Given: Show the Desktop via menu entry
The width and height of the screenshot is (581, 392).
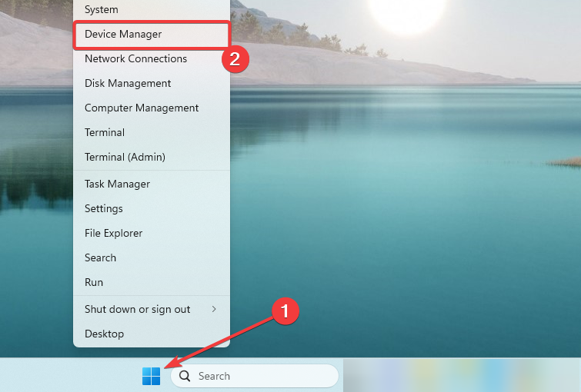Looking at the screenshot, I should tap(152, 334).
